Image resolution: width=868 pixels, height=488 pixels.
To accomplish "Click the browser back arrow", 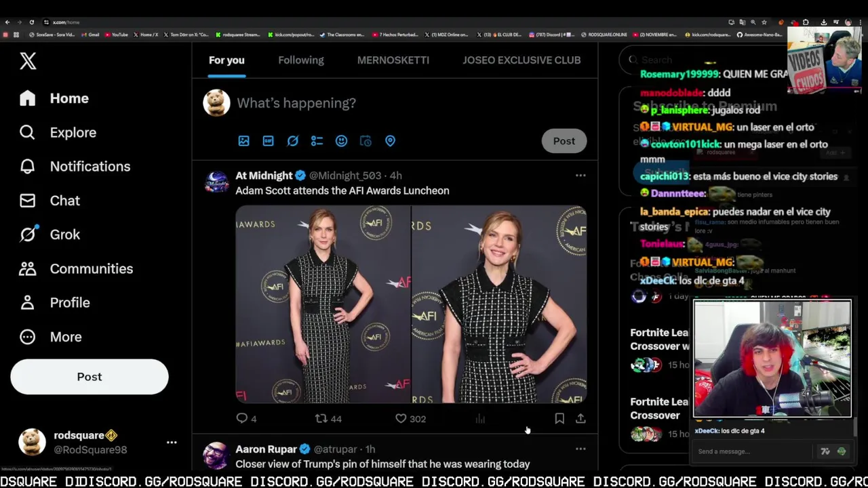I will [x=7, y=22].
